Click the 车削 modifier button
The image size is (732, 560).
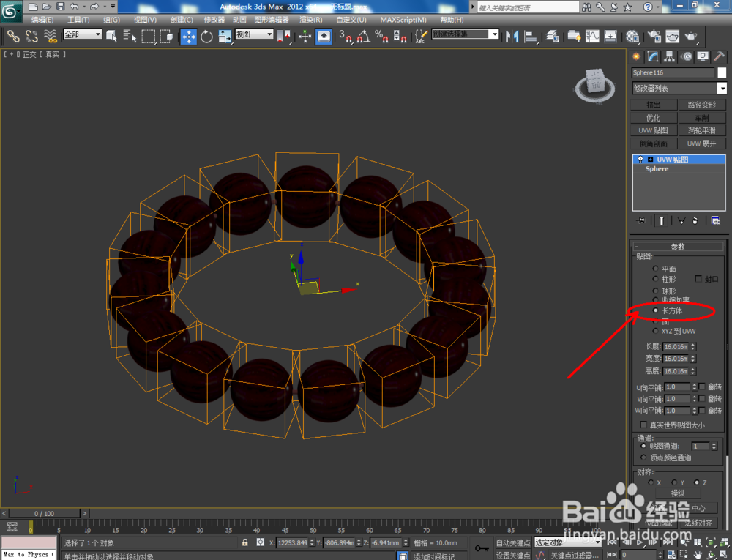[702, 117]
